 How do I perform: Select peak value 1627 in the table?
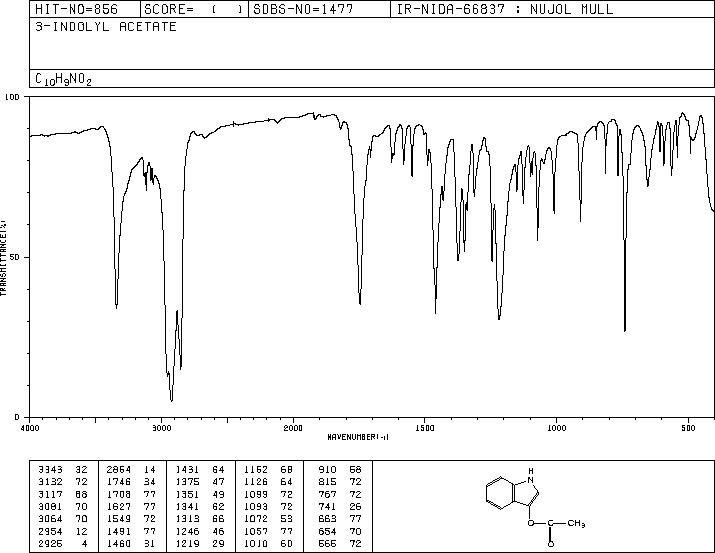click(119, 506)
